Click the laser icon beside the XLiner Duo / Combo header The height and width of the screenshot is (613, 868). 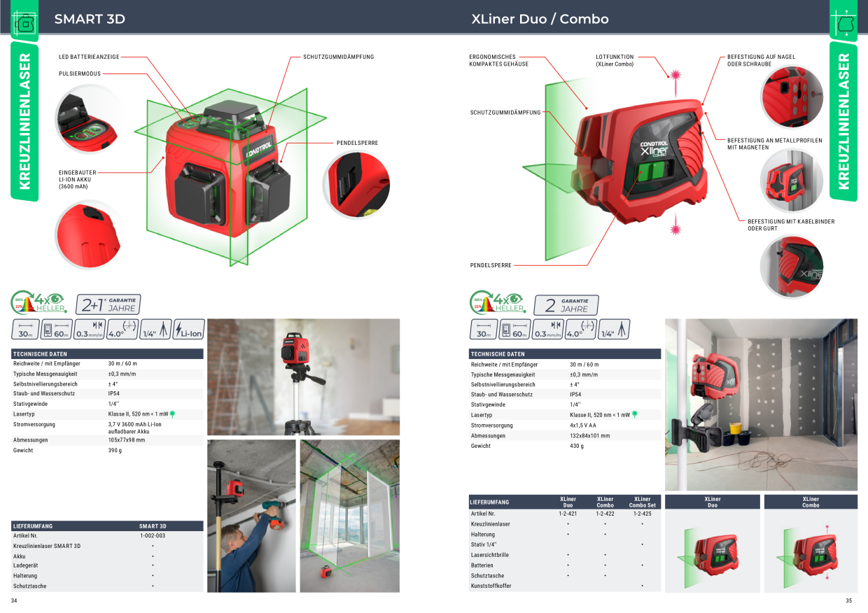[843, 24]
